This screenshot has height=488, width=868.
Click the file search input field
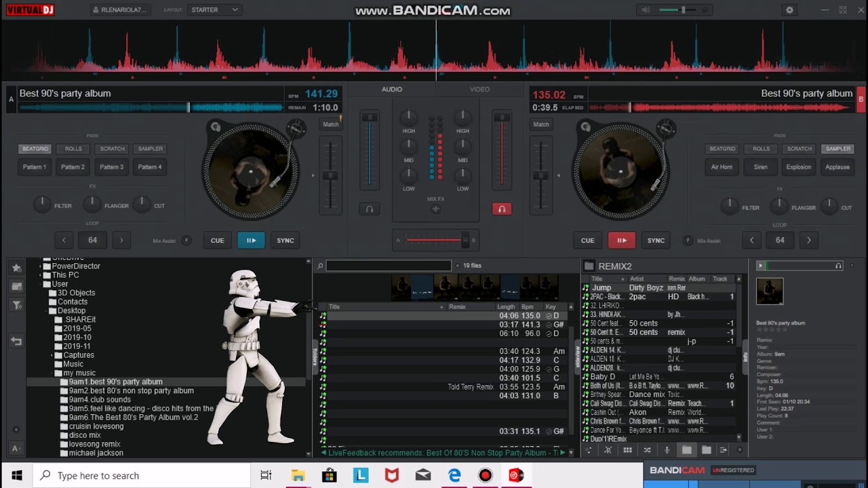(389, 266)
